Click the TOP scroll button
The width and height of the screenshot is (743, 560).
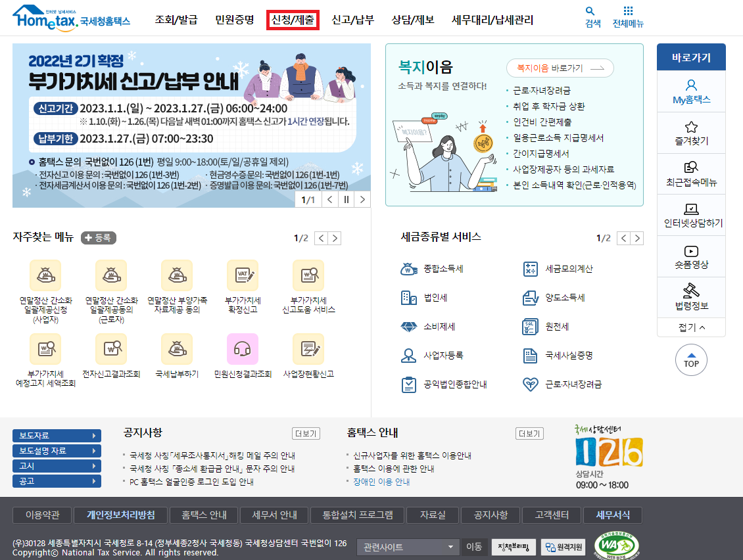pos(691,360)
